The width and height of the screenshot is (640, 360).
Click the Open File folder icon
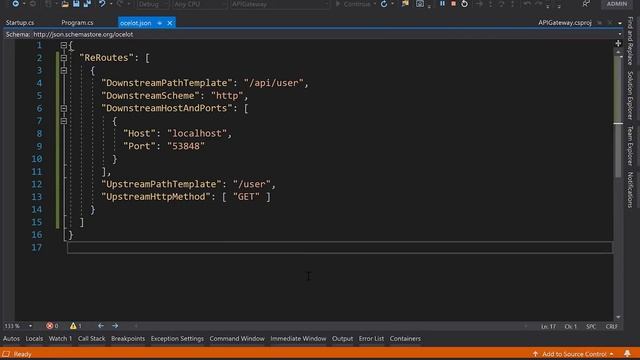(x=65, y=4)
